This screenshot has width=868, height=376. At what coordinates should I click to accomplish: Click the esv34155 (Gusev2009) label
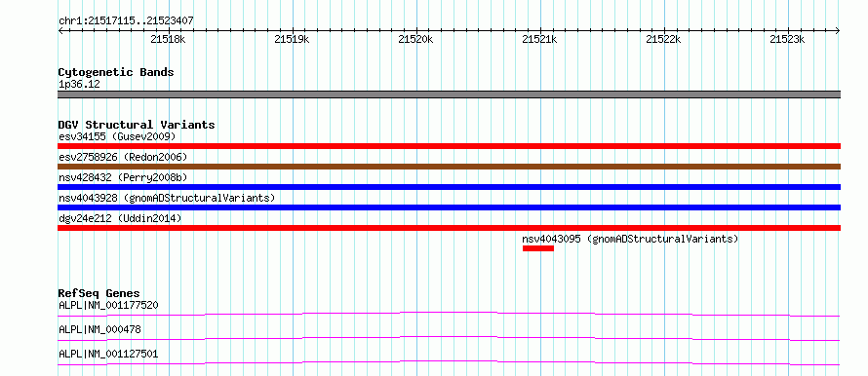117,136
